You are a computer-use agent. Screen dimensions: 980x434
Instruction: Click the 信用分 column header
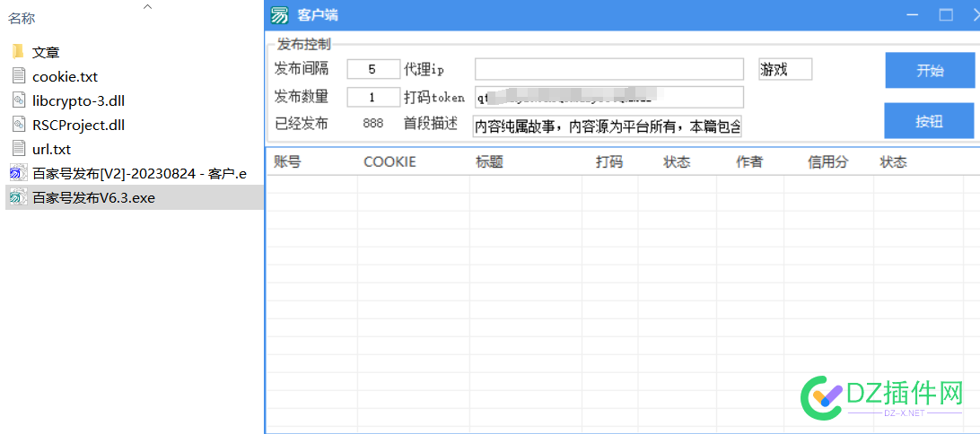point(828,162)
